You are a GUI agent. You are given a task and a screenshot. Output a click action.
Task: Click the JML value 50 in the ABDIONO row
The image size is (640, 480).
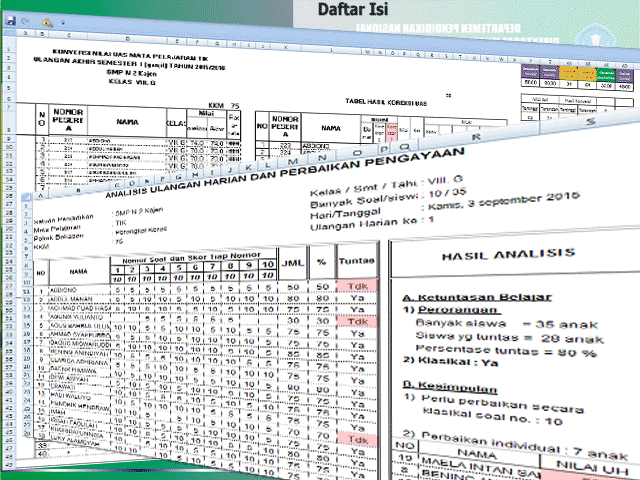coord(293,287)
